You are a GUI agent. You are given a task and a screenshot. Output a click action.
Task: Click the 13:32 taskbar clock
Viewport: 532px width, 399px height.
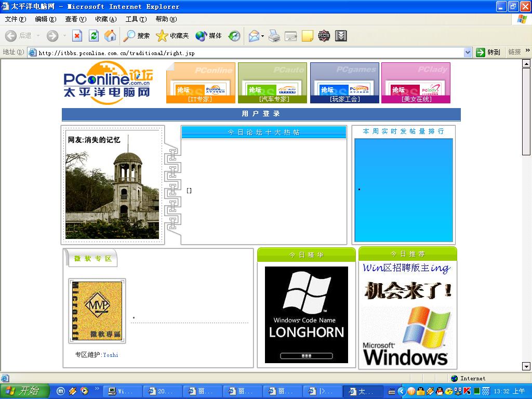click(509, 391)
